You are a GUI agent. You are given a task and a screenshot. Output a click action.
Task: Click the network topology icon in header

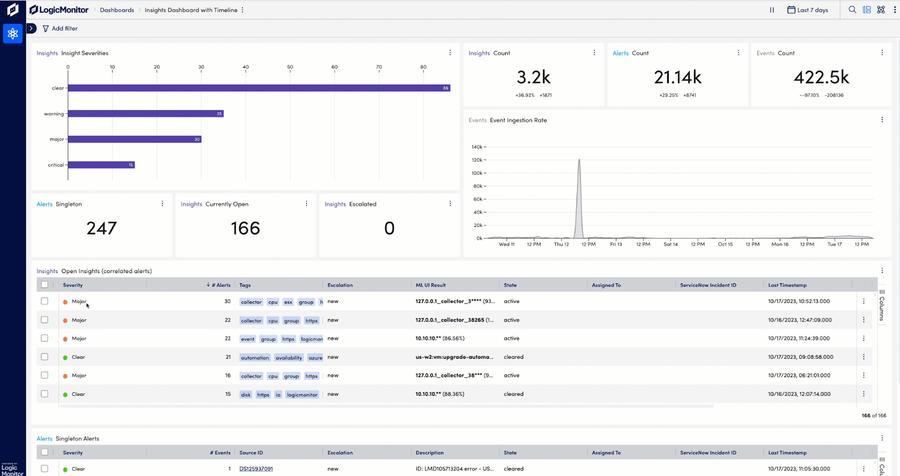[881, 10]
